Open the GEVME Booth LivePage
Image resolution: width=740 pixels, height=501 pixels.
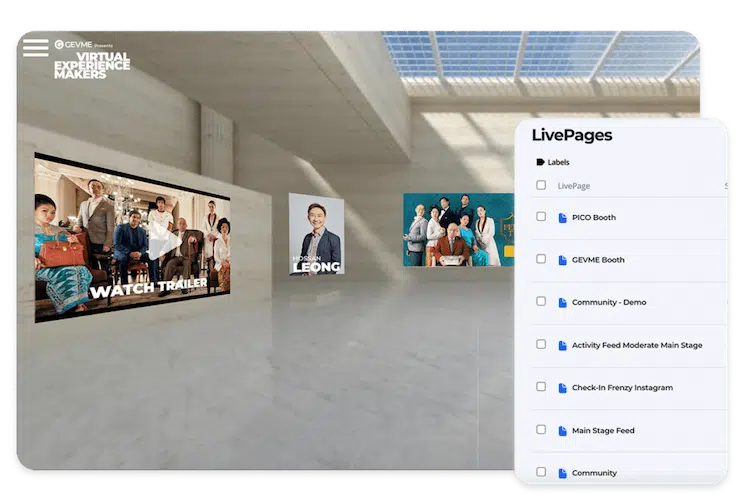click(x=598, y=260)
